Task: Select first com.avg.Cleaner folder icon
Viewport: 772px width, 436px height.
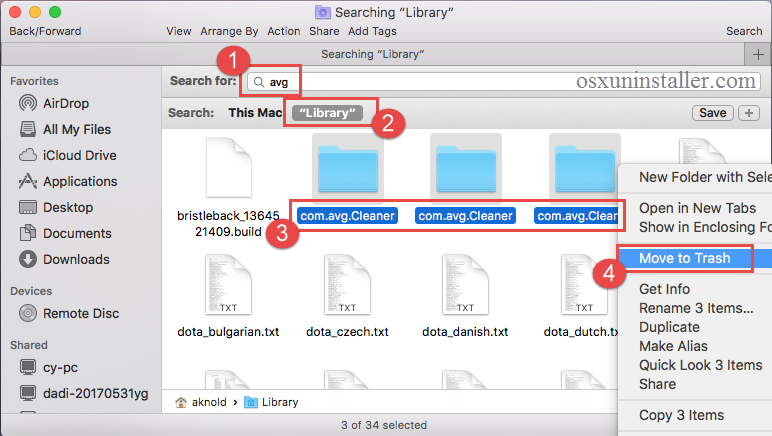Action: [x=348, y=168]
